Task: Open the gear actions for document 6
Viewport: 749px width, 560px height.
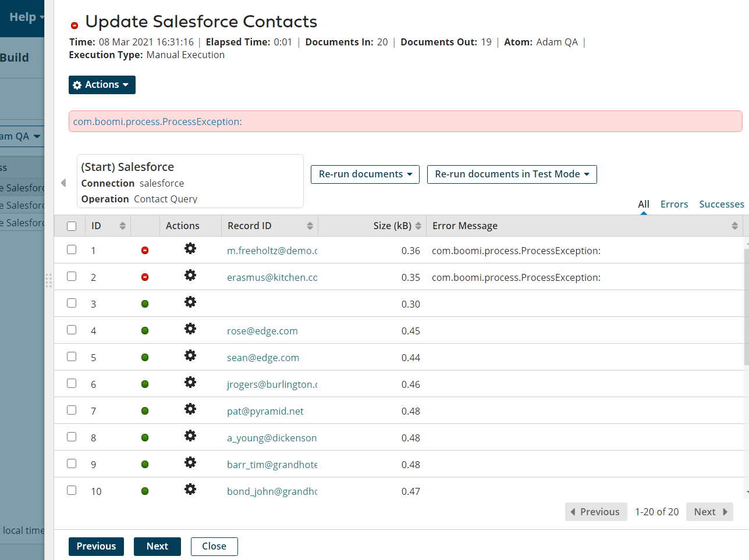Action: pyautogui.click(x=190, y=383)
